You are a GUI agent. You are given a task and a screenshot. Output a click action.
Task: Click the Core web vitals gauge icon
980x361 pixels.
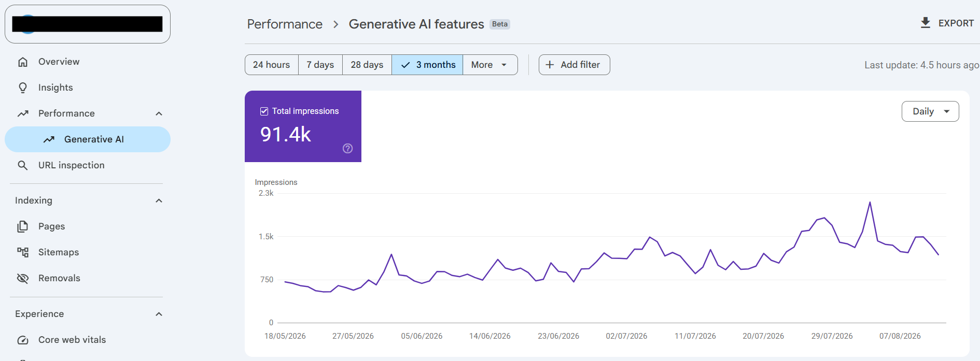pyautogui.click(x=23, y=340)
